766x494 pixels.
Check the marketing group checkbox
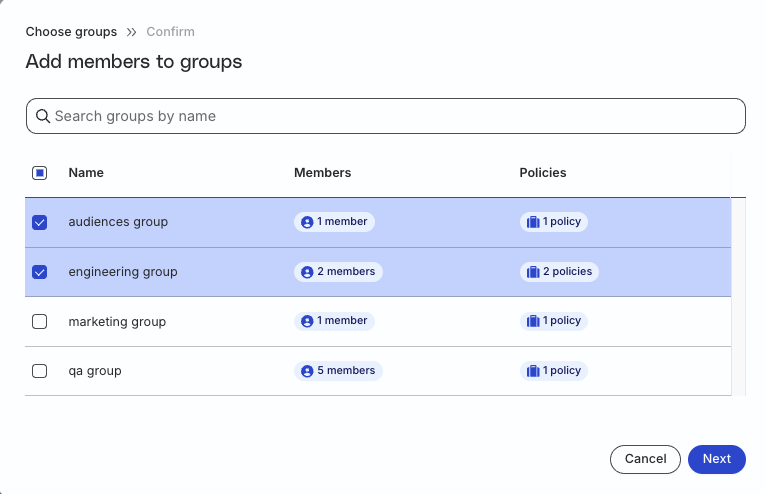tap(40, 322)
